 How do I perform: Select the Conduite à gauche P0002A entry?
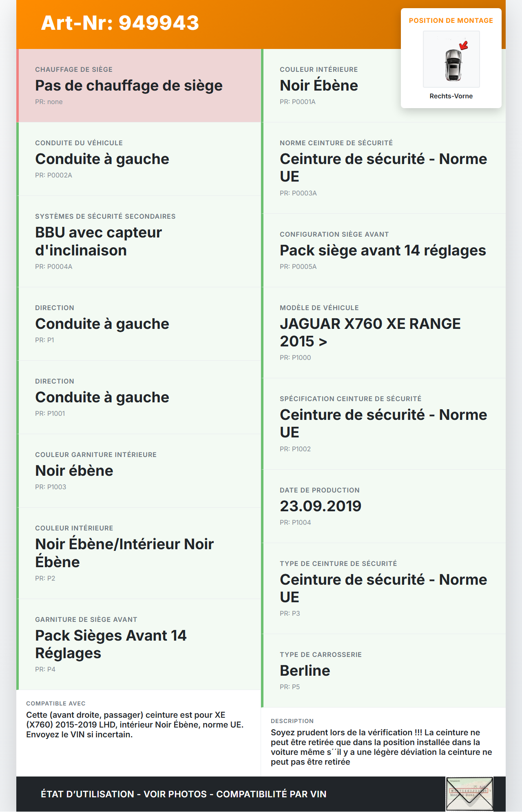point(102,159)
